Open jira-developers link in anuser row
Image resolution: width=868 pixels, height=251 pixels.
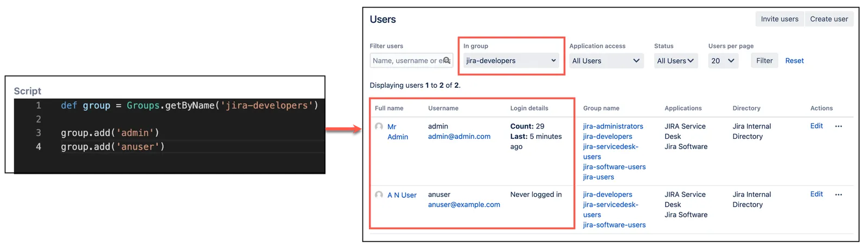(608, 195)
